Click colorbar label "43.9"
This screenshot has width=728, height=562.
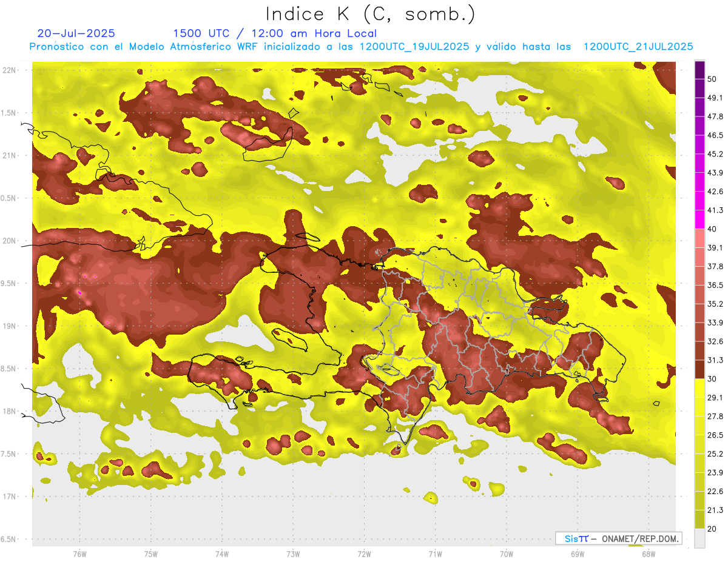(x=715, y=173)
